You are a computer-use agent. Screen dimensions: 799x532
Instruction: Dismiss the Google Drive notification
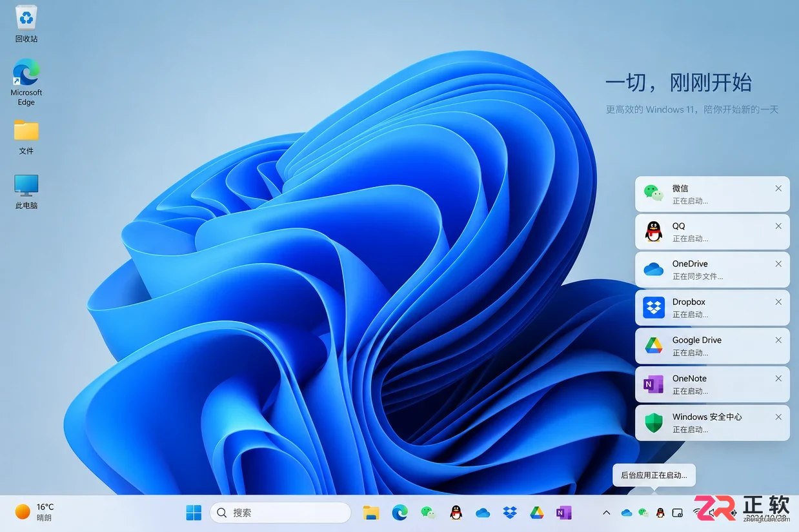click(x=778, y=340)
